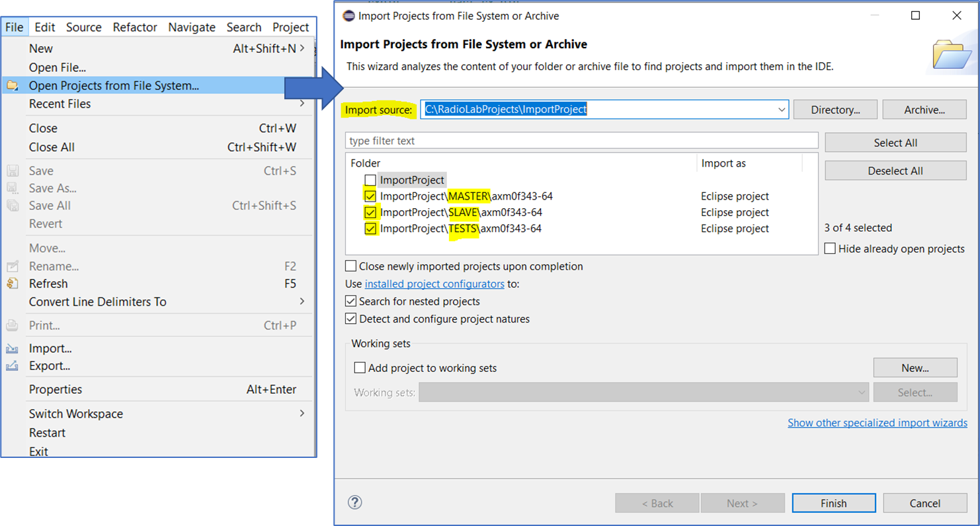The width and height of the screenshot is (980, 526).
Task: Disable Search for nested projects
Action: [x=350, y=301]
